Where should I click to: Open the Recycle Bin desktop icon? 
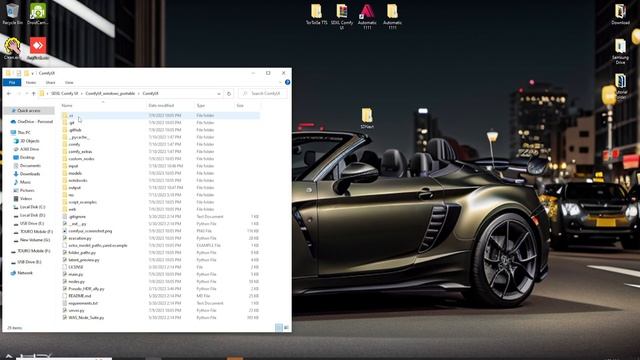pyautogui.click(x=12, y=13)
